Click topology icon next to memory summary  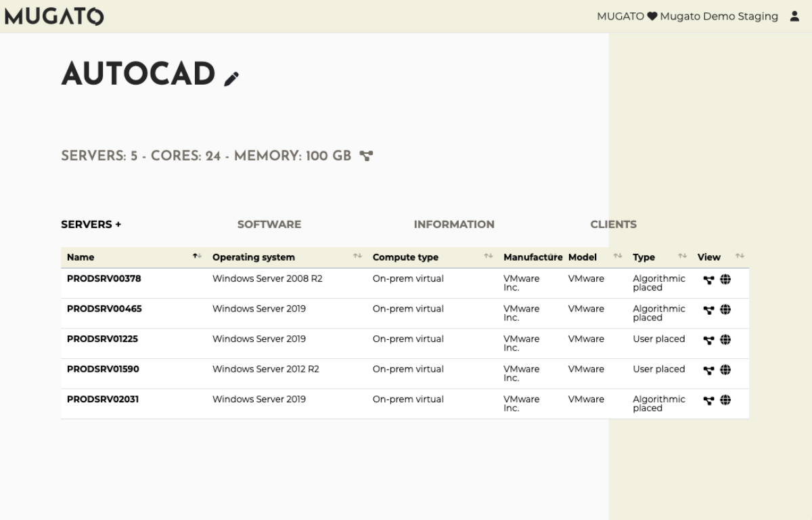point(366,156)
